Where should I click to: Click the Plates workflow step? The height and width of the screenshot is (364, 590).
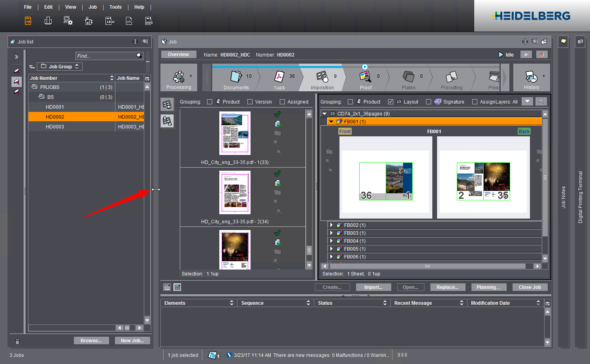[x=409, y=78]
